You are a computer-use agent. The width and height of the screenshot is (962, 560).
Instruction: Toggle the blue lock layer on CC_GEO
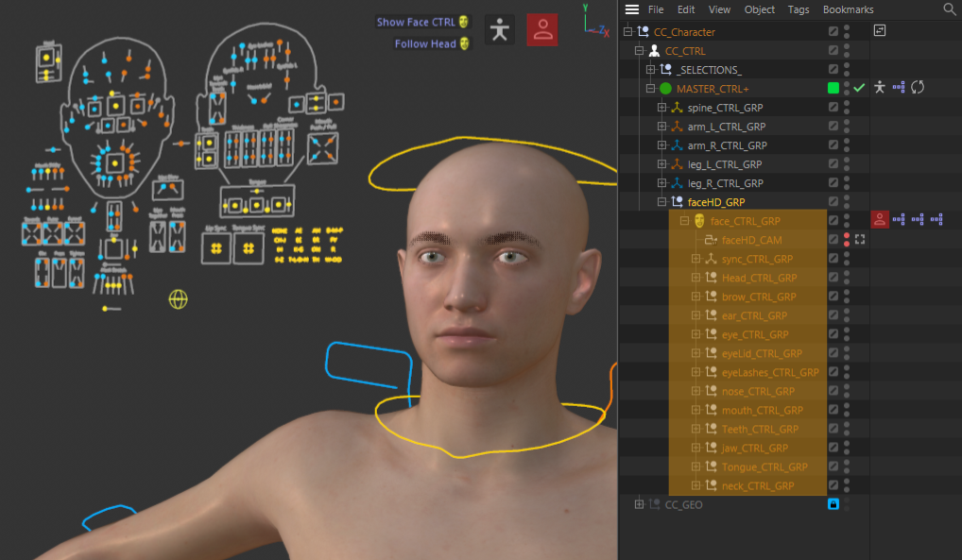coord(833,504)
